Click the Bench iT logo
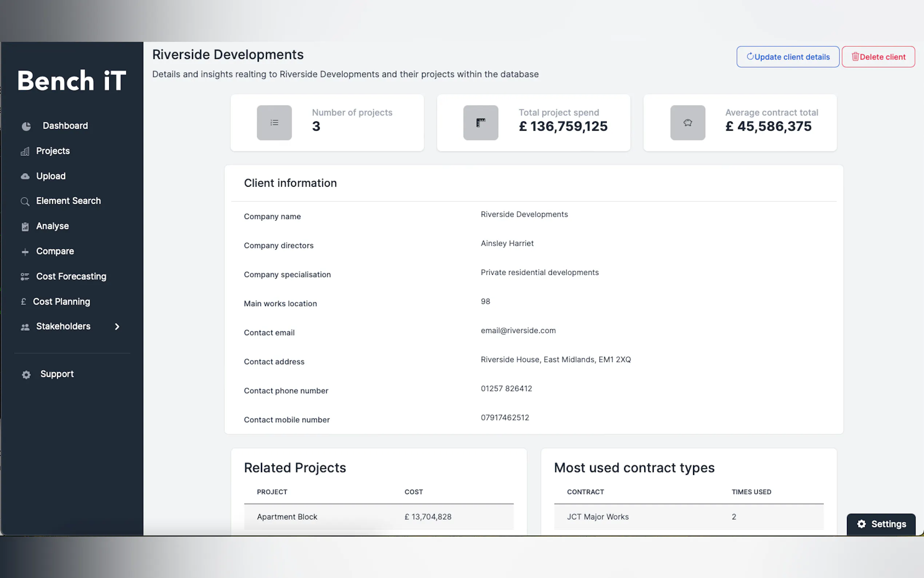The image size is (924, 578). tap(71, 81)
